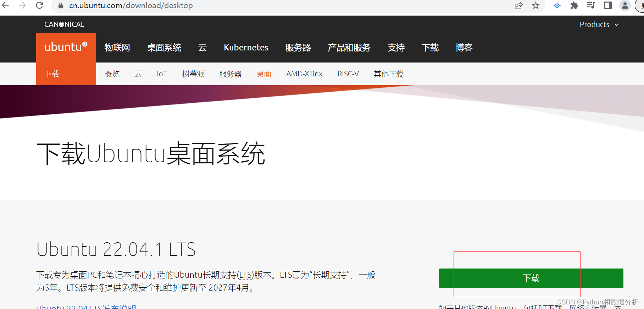Switch to the IoT sub-tab
This screenshot has height=309, width=644.
162,74
